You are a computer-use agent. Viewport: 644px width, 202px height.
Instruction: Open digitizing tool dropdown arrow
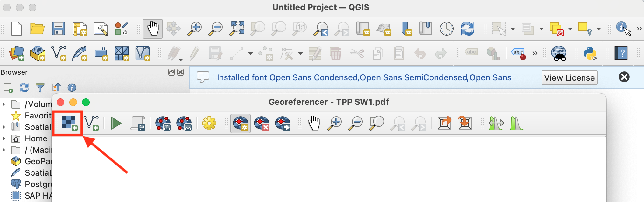click(251, 54)
